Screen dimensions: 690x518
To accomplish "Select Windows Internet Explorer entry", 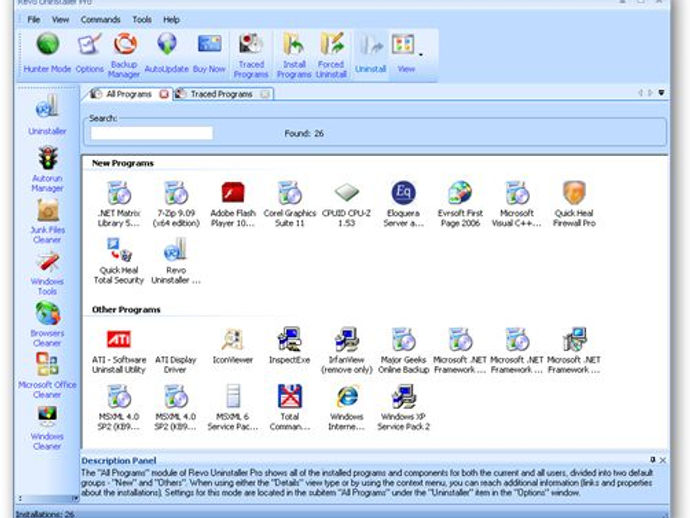I will coord(346,408).
